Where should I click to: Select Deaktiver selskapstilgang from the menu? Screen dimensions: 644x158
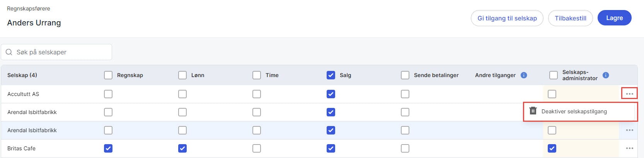tap(574, 111)
